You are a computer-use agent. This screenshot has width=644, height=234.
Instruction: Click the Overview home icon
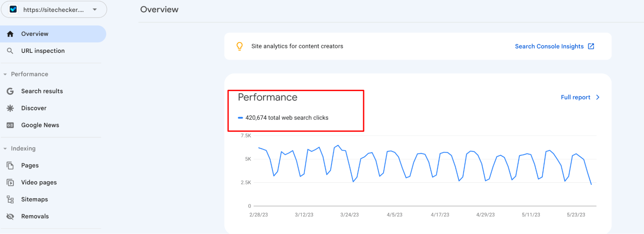click(10, 34)
